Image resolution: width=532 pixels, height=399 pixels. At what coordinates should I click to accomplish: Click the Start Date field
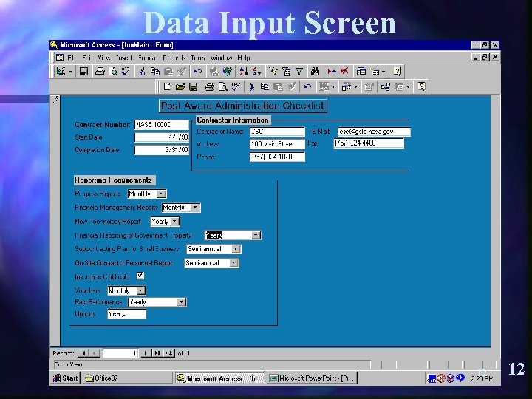pyautogui.click(x=162, y=137)
